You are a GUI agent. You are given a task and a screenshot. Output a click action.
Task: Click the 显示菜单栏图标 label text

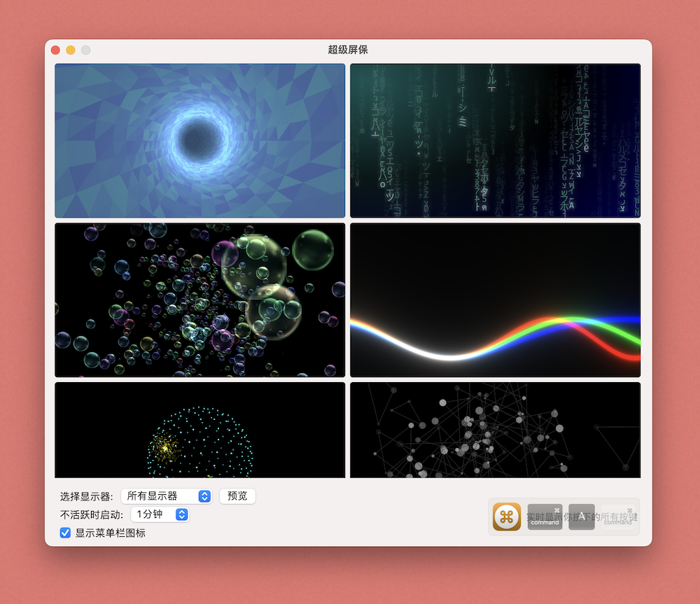110,533
